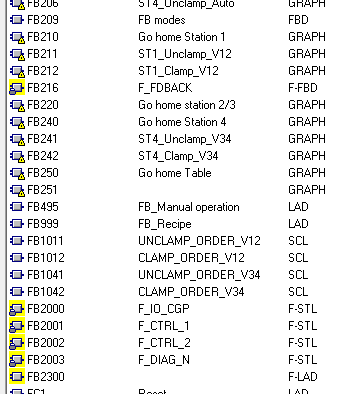Screen dimensions: 363x394
Task: Select the F_CTRL_1 symbolic name
Action: click(164, 326)
